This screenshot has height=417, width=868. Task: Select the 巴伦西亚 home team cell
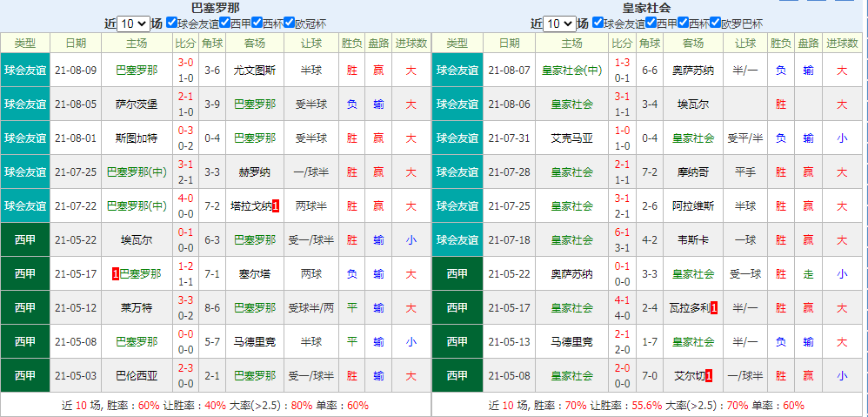coord(137,376)
